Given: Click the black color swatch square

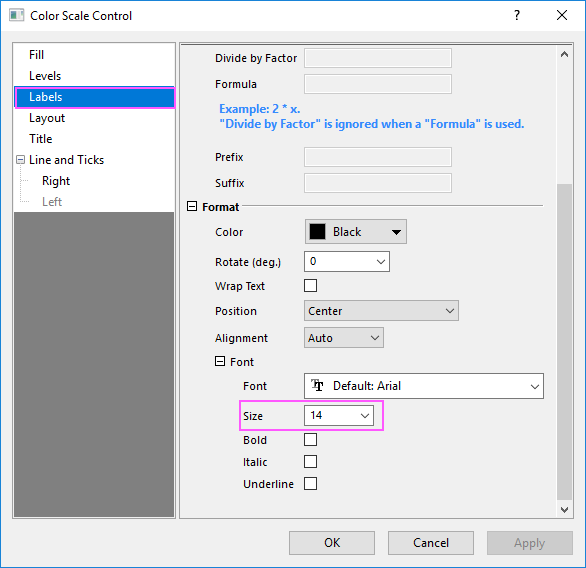Looking at the screenshot, I should [x=318, y=232].
